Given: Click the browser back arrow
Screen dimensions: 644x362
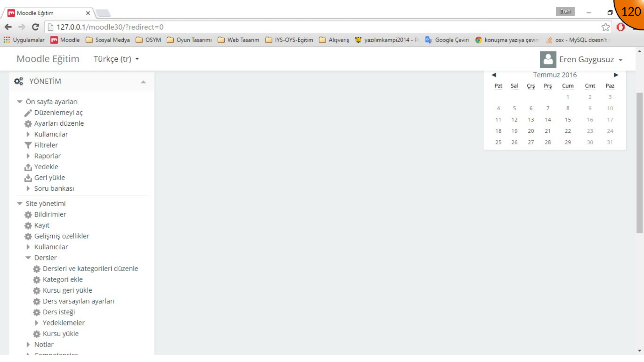Looking at the screenshot, I should (8, 27).
